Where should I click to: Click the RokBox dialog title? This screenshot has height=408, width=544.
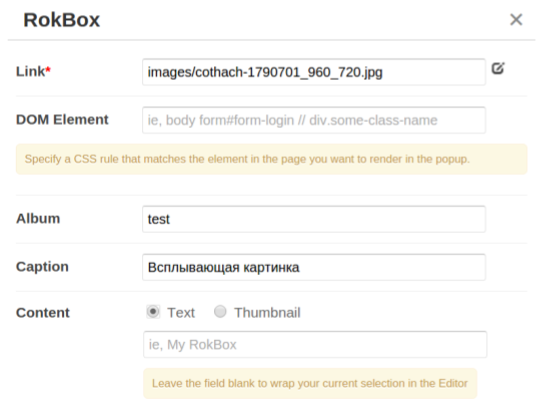(61, 20)
